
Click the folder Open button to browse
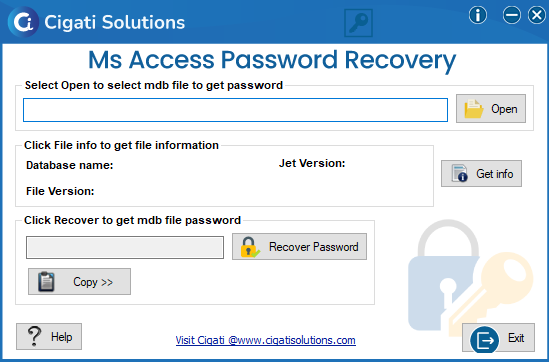pos(491,109)
